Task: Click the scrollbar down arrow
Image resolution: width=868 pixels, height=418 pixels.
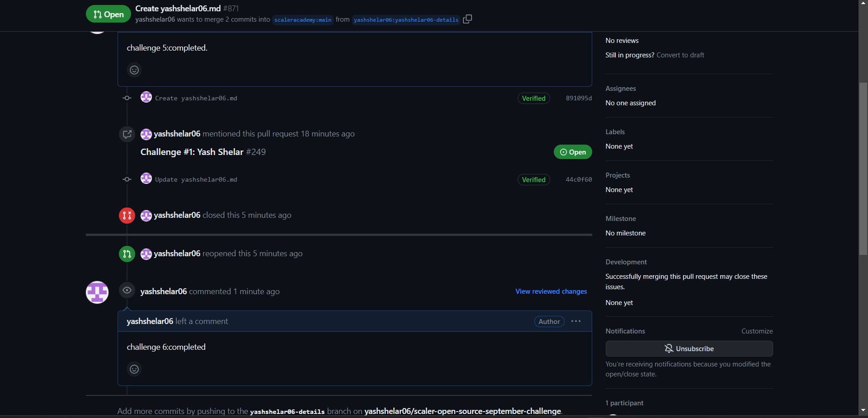Action: click(863, 410)
